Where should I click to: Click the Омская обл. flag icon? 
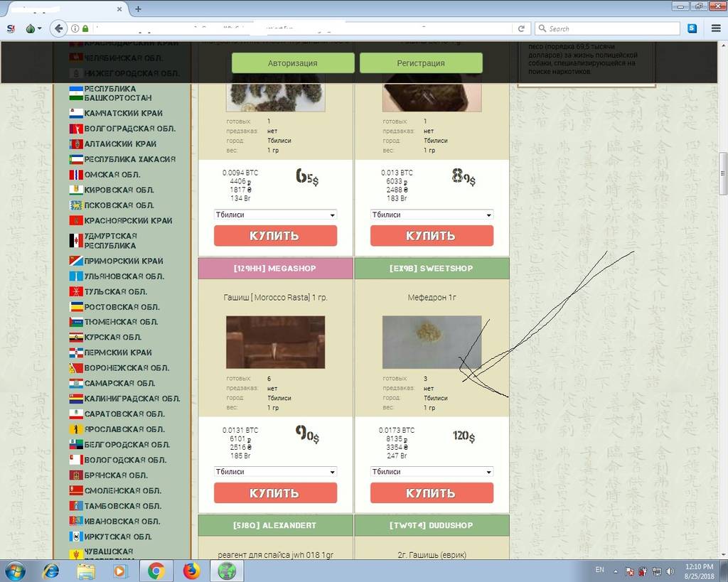tap(76, 175)
